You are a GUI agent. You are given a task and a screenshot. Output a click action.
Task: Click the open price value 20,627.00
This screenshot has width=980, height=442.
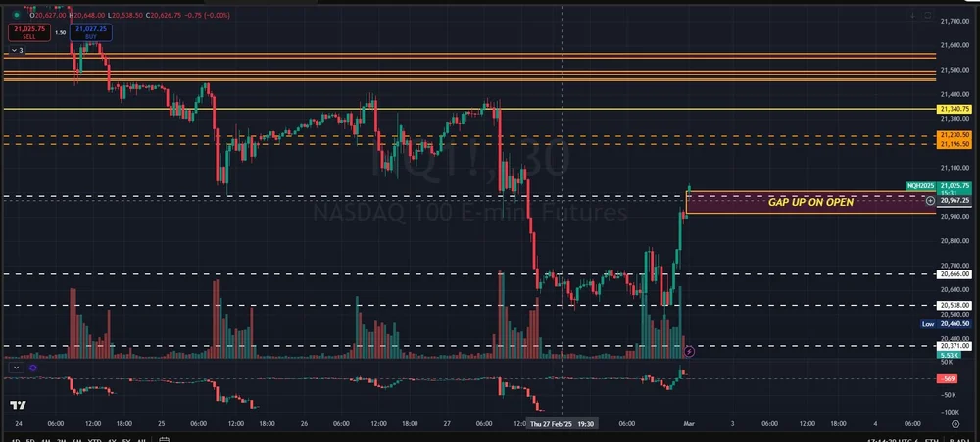click(51, 15)
